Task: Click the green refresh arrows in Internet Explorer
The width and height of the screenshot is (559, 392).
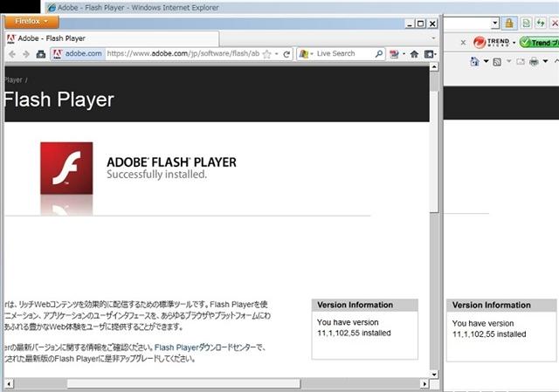Action: (541, 24)
